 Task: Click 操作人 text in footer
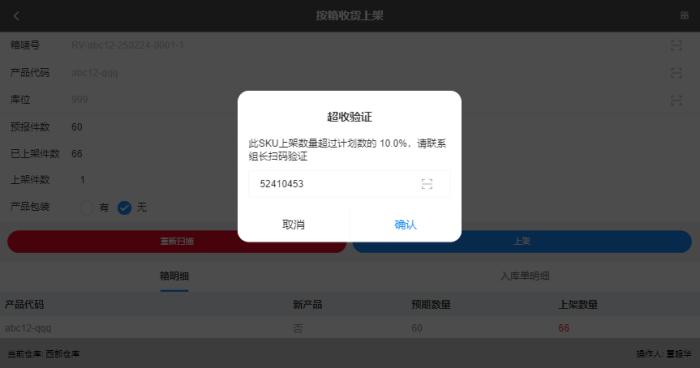pyautogui.click(x=664, y=354)
